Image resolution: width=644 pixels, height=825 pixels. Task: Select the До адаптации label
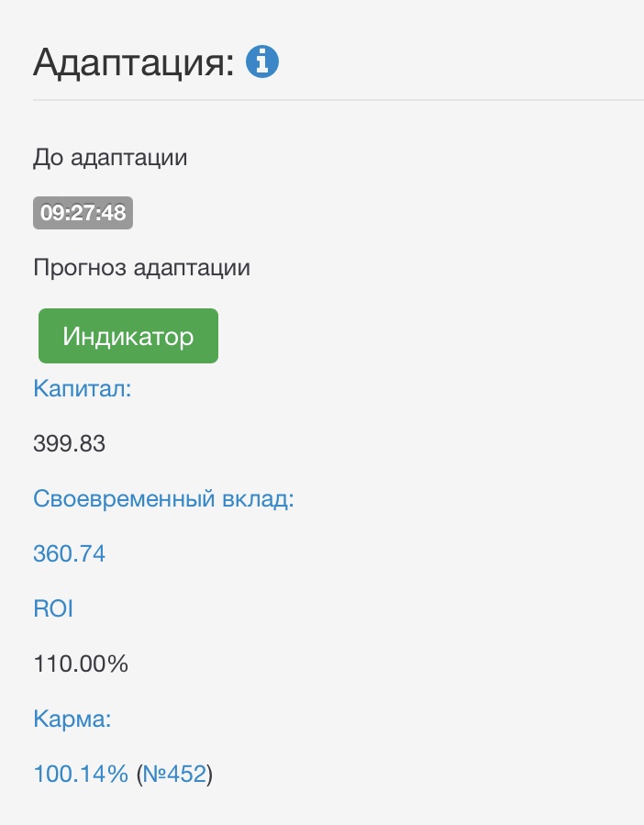[110, 158]
